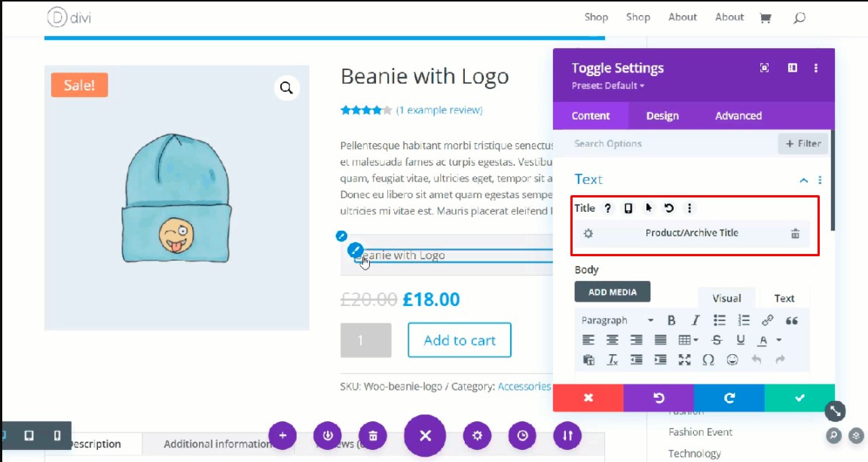Click the Title help question mark icon

pyautogui.click(x=608, y=208)
